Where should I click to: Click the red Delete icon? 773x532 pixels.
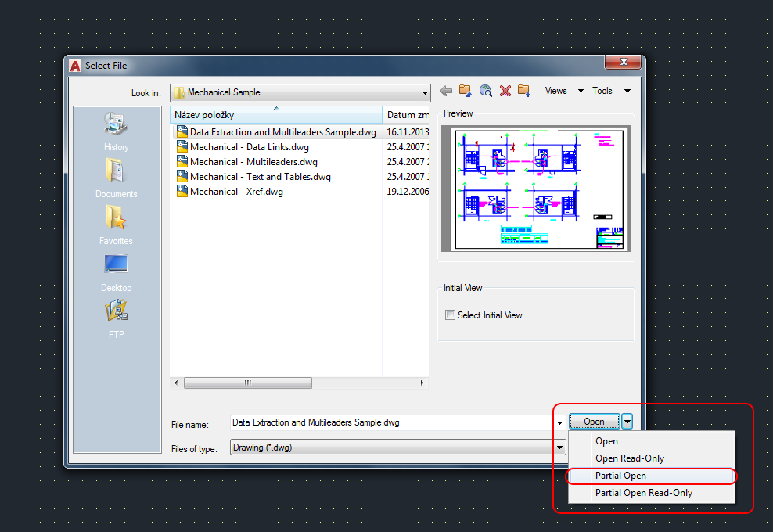[505, 91]
